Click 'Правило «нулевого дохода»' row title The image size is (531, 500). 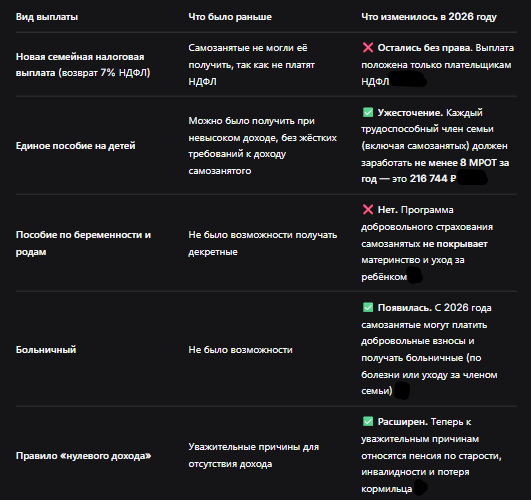click(83, 456)
